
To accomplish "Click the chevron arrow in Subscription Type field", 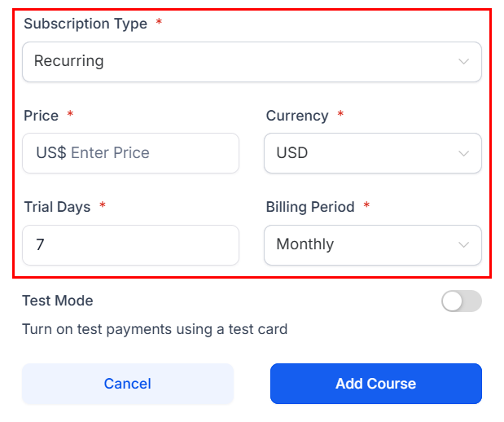I will [463, 62].
